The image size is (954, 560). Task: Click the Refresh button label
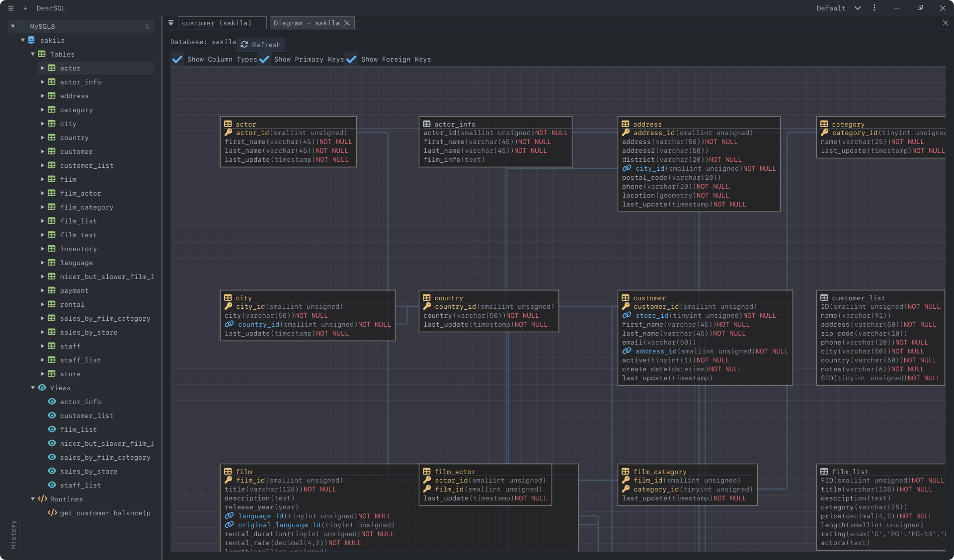[x=266, y=45]
